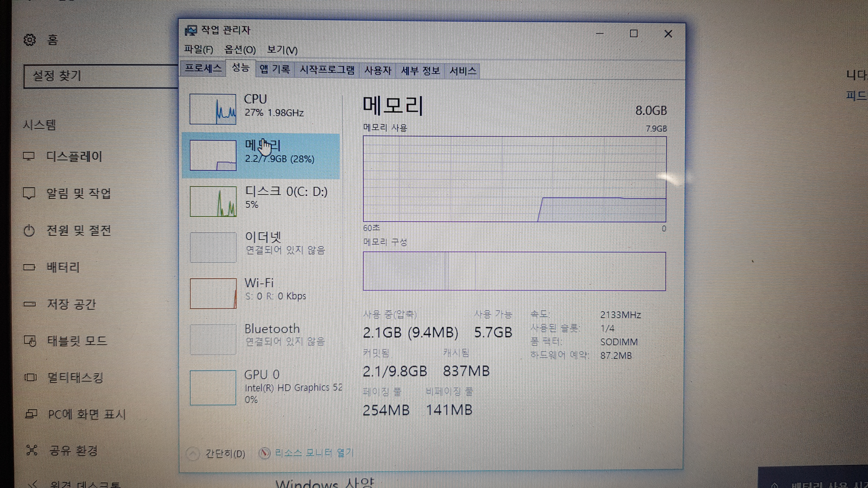Click the 전원 및 절전 power icon
This screenshot has width=868, height=488.
coord(29,231)
